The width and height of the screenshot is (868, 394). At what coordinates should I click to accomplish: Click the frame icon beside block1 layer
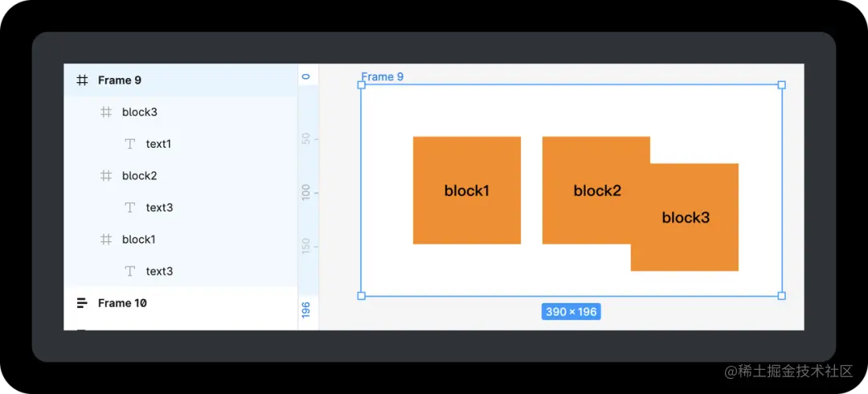[x=106, y=240]
